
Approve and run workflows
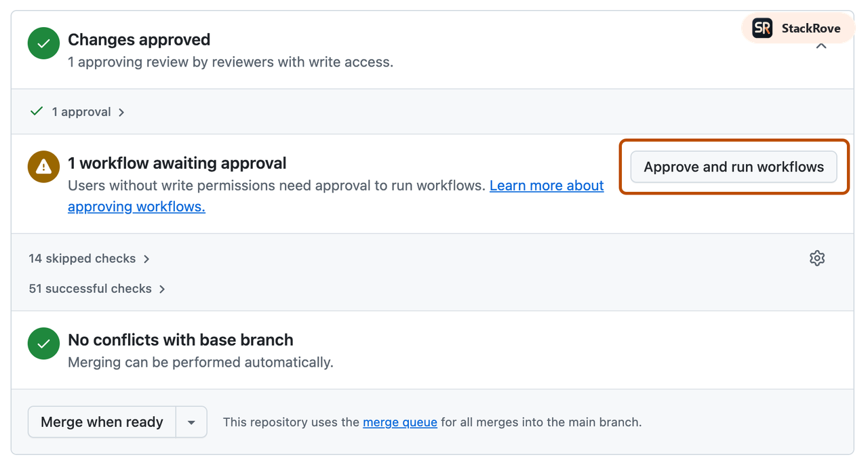point(733,167)
